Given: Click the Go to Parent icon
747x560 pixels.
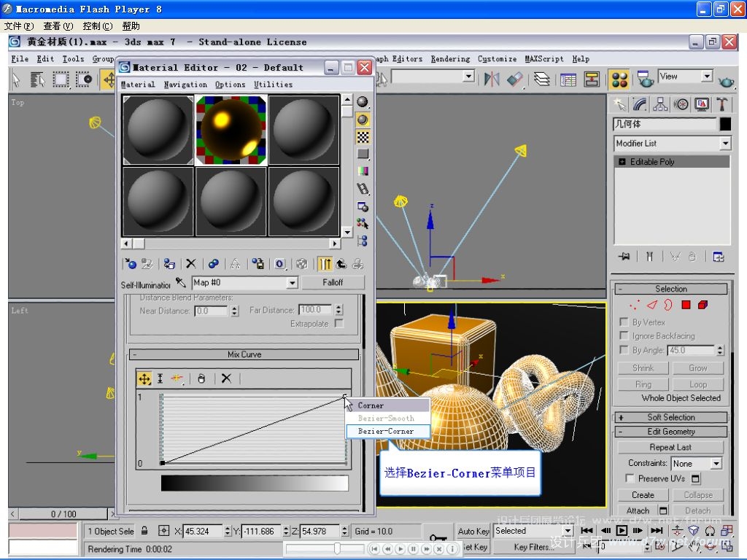Looking at the screenshot, I should pyautogui.click(x=341, y=264).
